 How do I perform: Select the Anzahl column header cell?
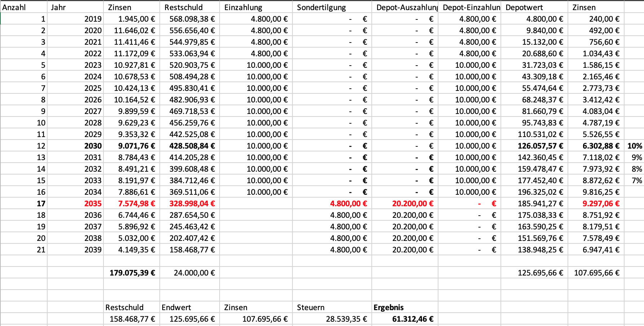[24, 7]
